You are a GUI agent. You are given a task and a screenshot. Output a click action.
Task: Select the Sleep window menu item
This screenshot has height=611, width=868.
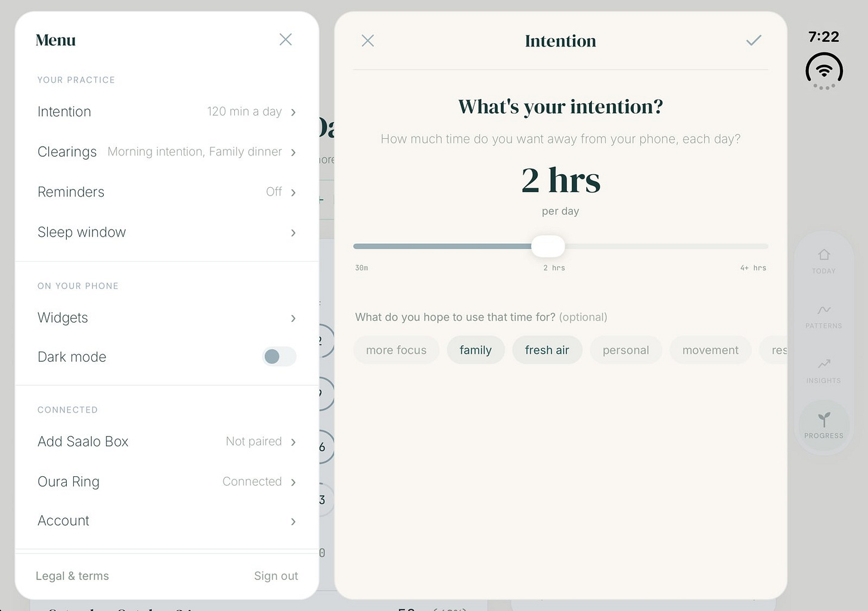click(x=167, y=232)
